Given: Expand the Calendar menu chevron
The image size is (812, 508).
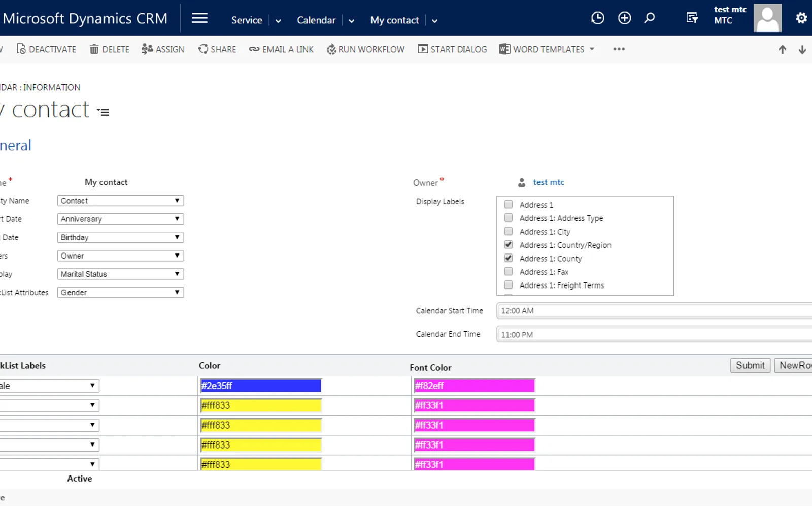Looking at the screenshot, I should coord(351,21).
